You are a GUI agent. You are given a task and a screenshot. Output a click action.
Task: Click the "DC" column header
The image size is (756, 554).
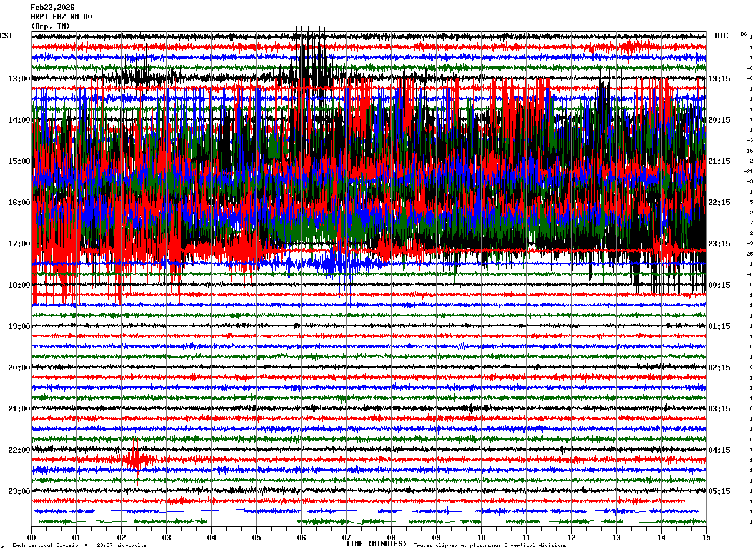pyautogui.click(x=744, y=34)
